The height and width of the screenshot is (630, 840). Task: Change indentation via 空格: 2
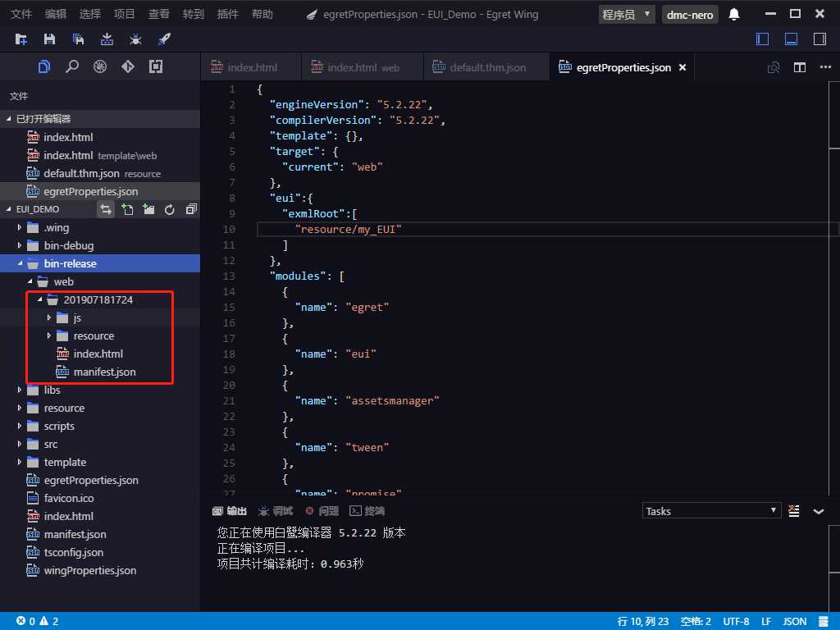(x=696, y=622)
